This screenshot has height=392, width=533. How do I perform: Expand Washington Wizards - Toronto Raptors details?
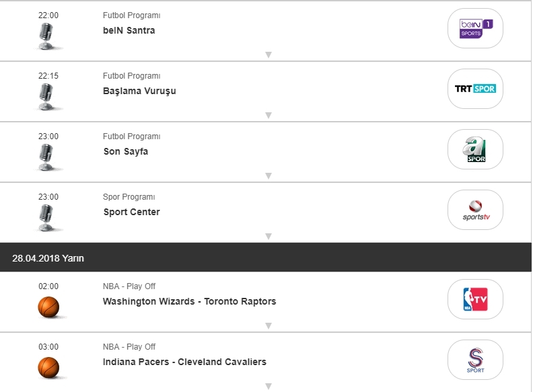coord(268,326)
